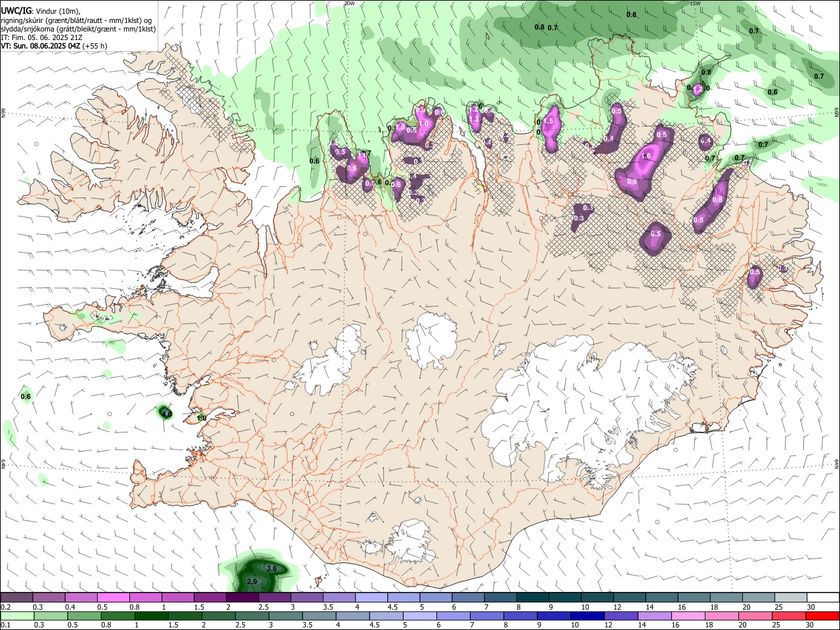Screen dimensions: 840x630
Task: Click the '2.9' precipitation value offshore south
Action: coord(252,582)
